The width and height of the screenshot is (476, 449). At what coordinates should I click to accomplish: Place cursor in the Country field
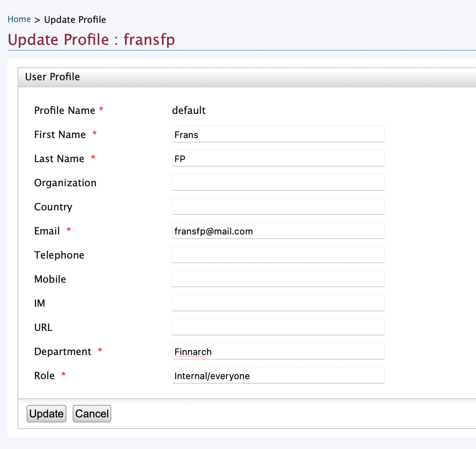pos(277,207)
